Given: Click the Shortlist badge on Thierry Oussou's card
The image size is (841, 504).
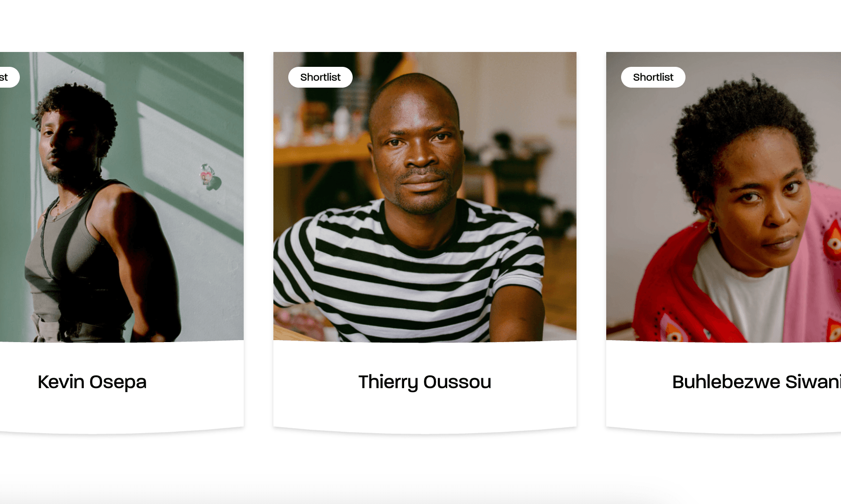Looking at the screenshot, I should [320, 77].
